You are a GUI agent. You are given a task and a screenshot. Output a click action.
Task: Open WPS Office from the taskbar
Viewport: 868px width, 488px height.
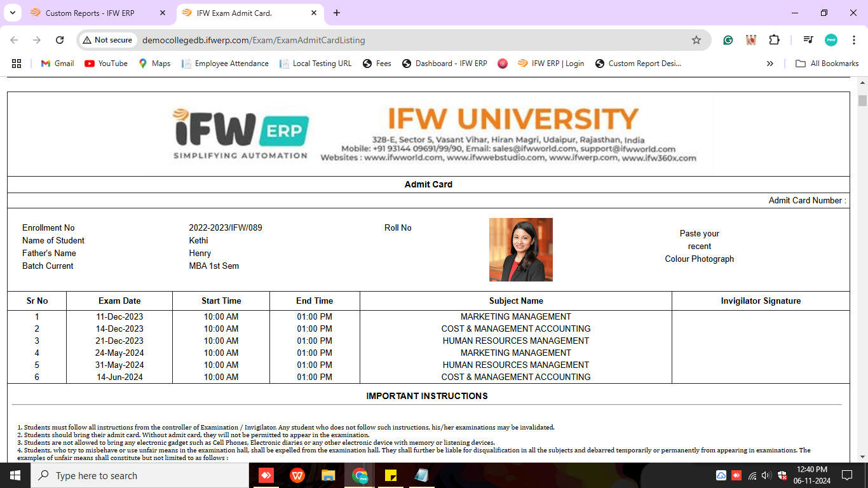pos(297,475)
